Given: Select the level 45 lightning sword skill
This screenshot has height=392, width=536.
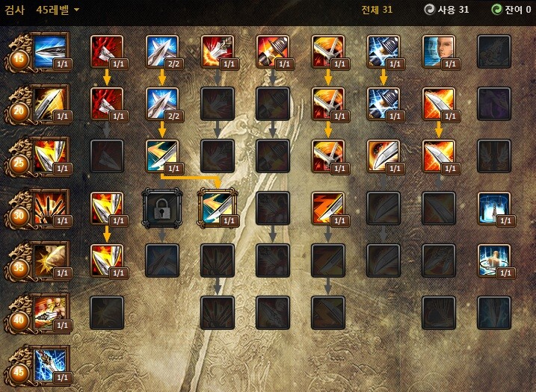Looking at the screenshot, I should tap(50, 364).
